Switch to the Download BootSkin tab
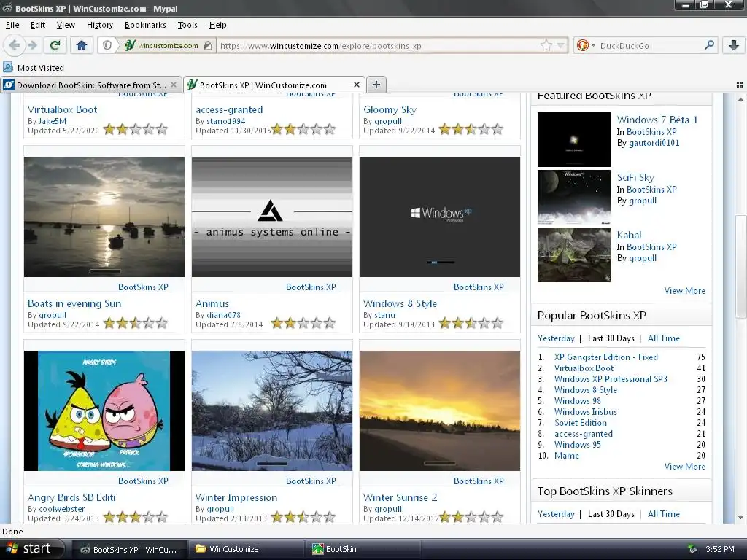Image resolution: width=747 pixels, height=560 pixels. point(90,85)
